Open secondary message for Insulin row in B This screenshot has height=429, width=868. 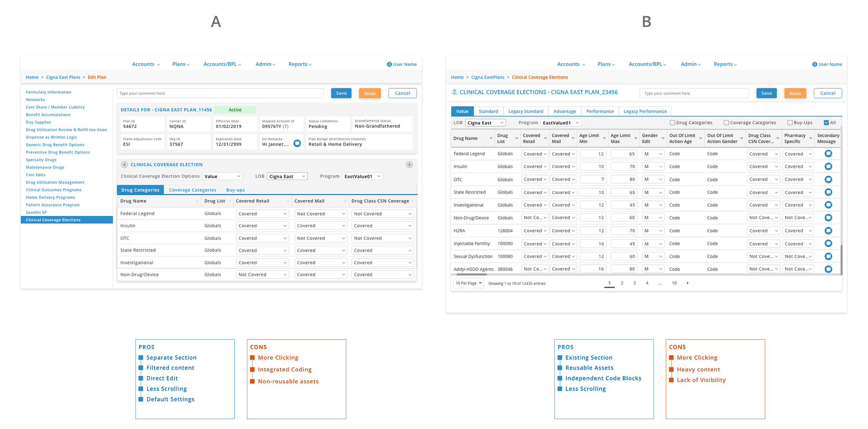[x=828, y=166]
